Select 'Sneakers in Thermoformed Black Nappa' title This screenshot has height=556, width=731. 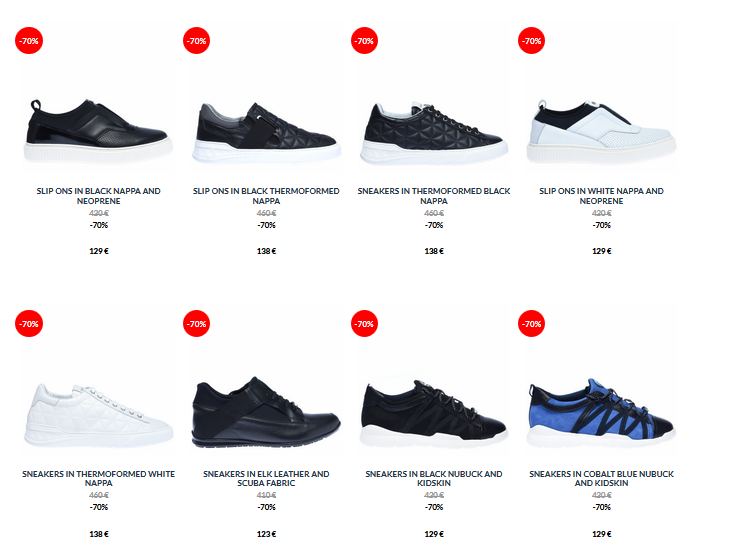click(x=434, y=196)
